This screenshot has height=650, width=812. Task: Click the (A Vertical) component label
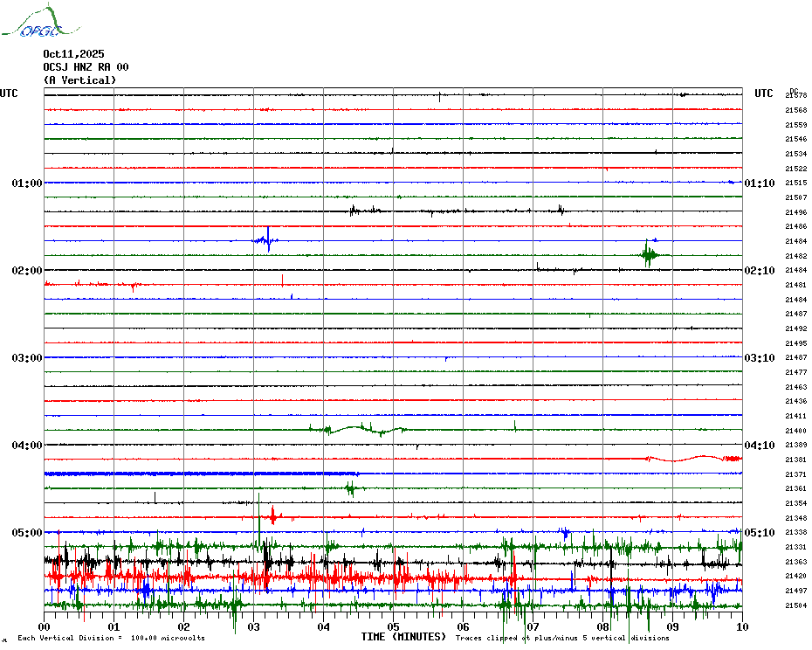point(79,80)
